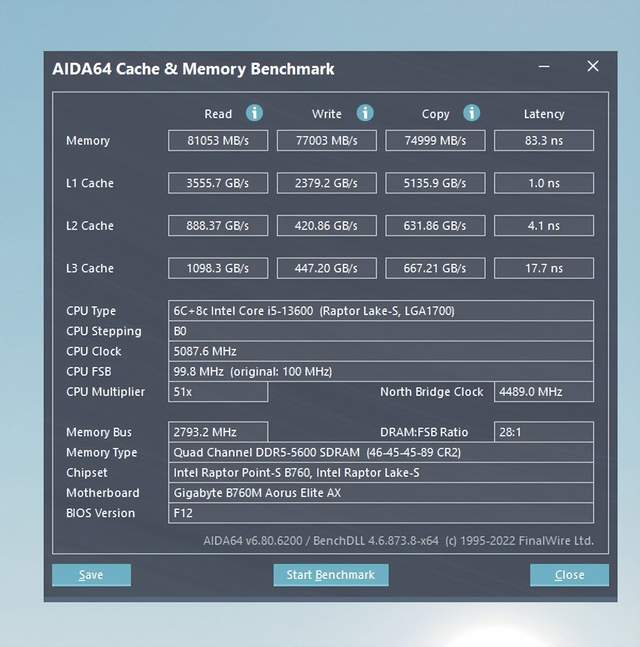This screenshot has width=640, height=647.
Task: Click the Write column header label
Action: (x=326, y=114)
